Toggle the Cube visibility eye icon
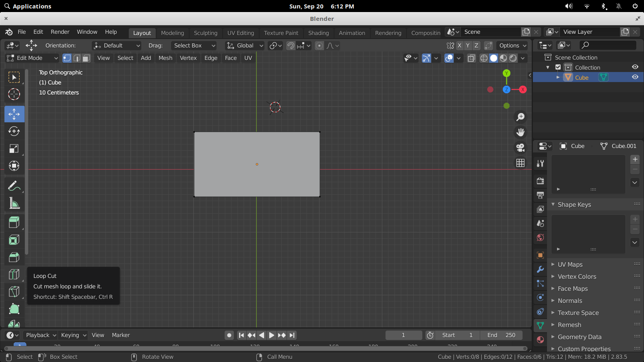This screenshot has width=644, height=362. (x=635, y=77)
